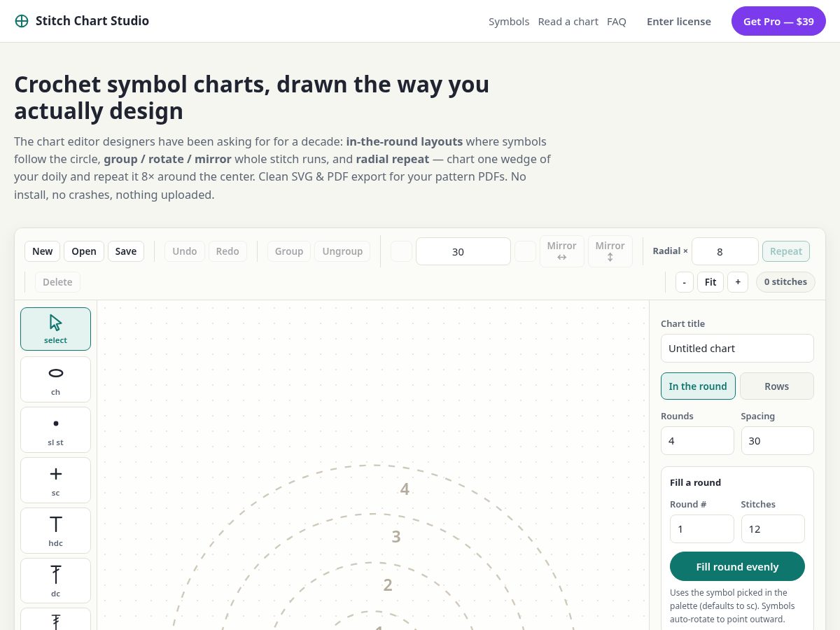This screenshot has height=630, width=840.
Task: Zoom out with the minus button
Action: tap(685, 282)
